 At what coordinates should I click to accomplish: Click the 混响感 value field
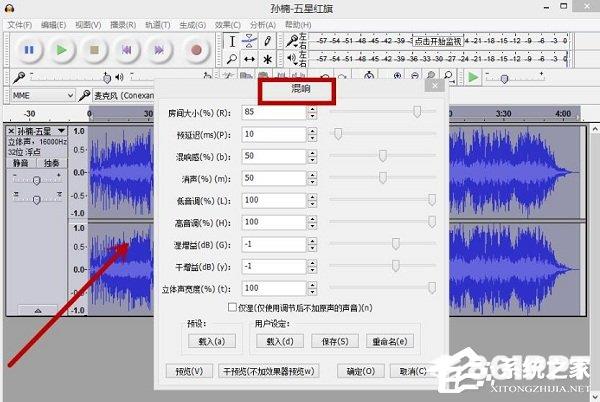click(x=274, y=156)
